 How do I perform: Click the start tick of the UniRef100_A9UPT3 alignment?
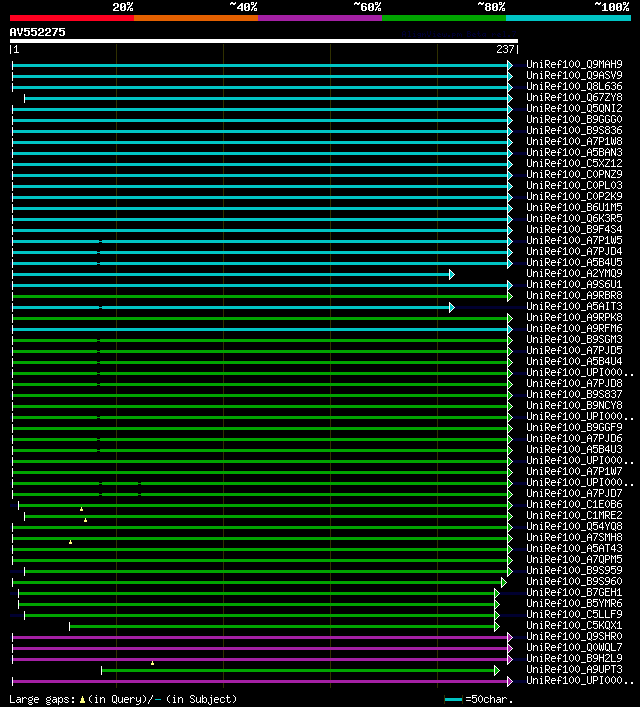pyautogui.click(x=101, y=670)
